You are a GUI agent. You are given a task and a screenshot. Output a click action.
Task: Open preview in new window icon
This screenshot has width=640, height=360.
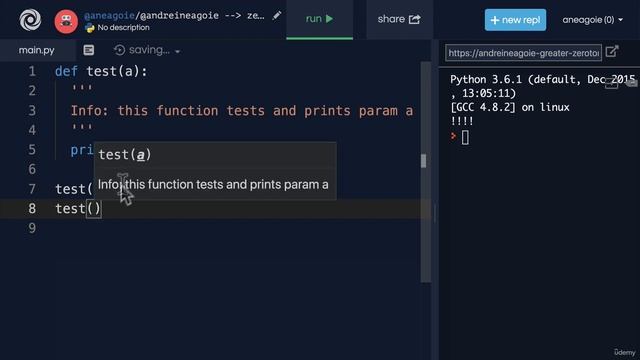(x=612, y=51)
